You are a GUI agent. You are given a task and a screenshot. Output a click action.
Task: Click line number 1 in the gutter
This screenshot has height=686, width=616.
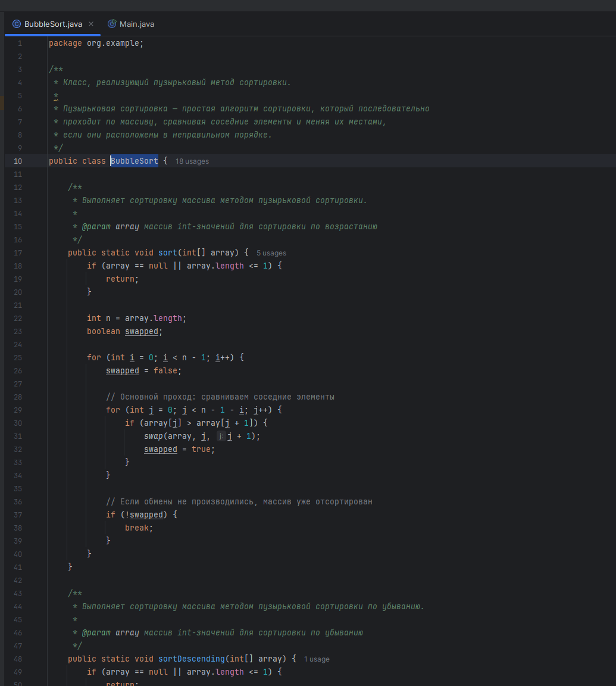point(20,43)
